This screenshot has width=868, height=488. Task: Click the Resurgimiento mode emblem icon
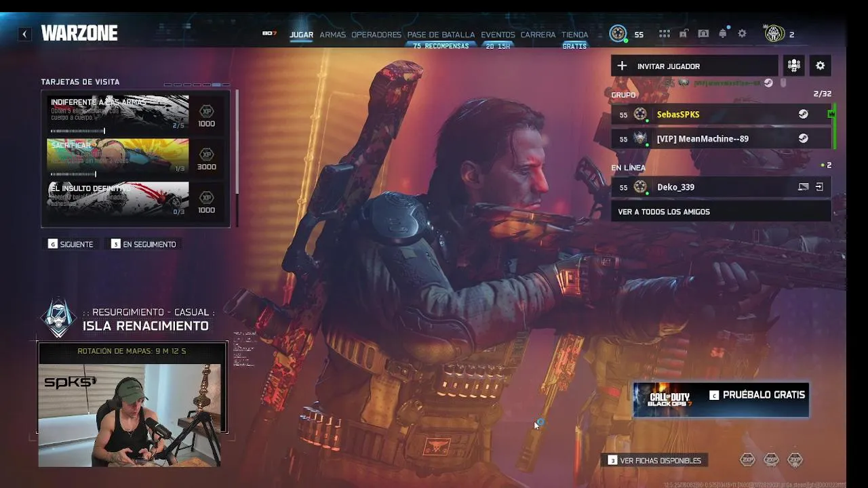(58, 317)
